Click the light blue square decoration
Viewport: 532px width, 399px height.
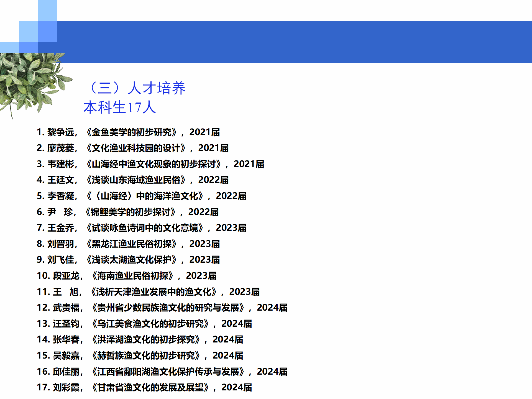tap(48, 11)
